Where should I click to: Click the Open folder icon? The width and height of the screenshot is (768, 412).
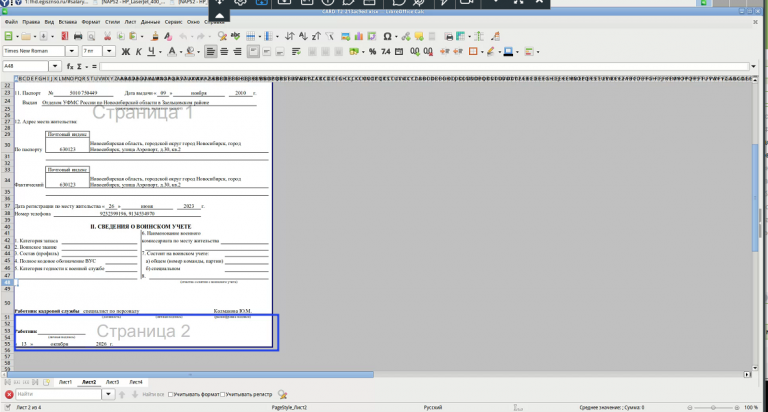(25, 36)
